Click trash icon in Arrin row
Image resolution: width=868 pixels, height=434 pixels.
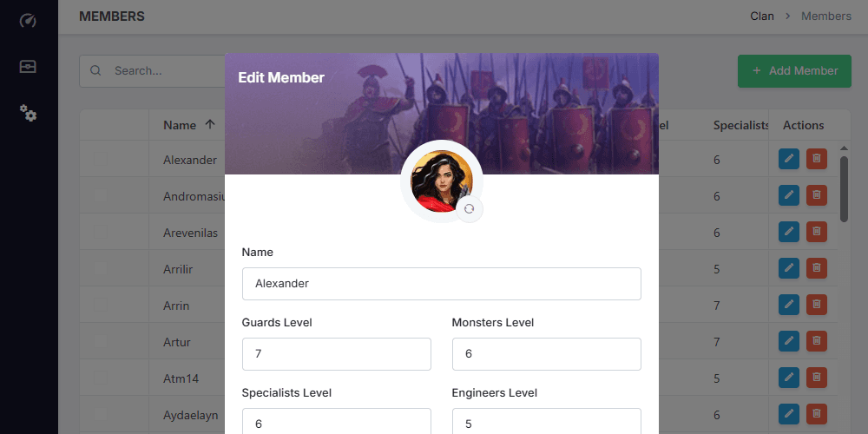[x=816, y=305]
